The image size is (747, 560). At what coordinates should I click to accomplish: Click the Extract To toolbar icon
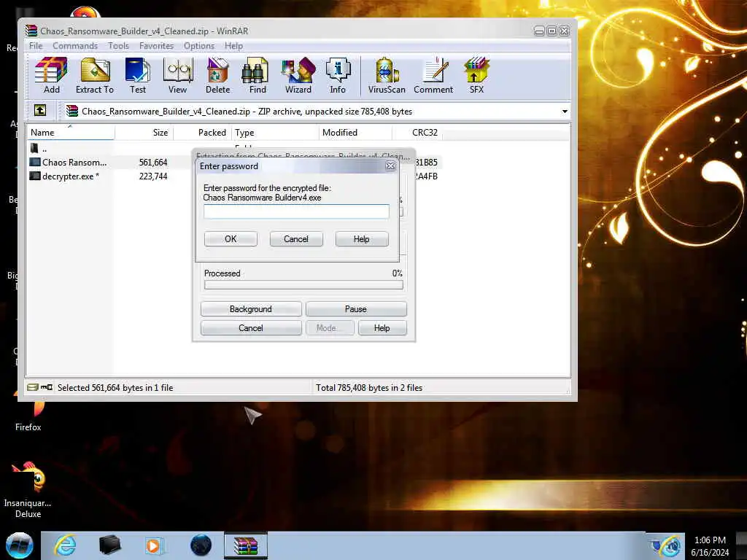[x=95, y=75]
